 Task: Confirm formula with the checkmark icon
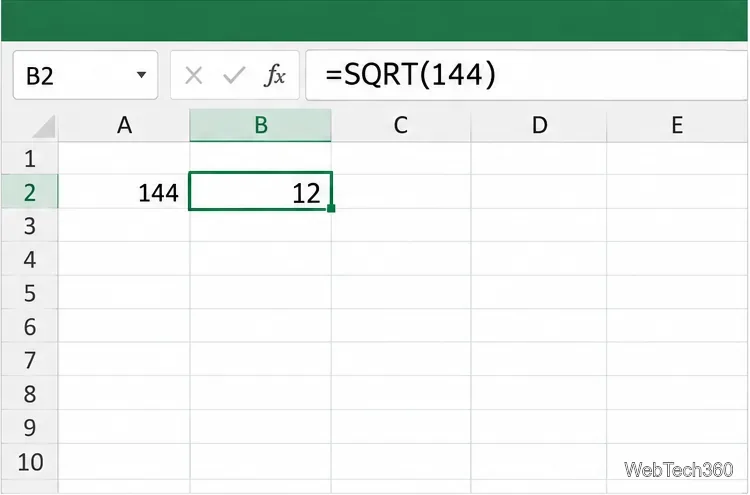pos(234,76)
